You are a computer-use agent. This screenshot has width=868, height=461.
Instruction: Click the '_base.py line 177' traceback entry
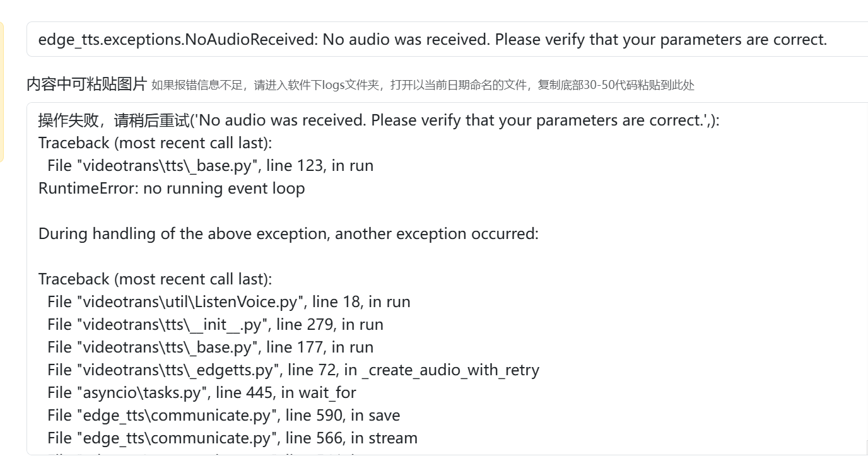click(210, 347)
